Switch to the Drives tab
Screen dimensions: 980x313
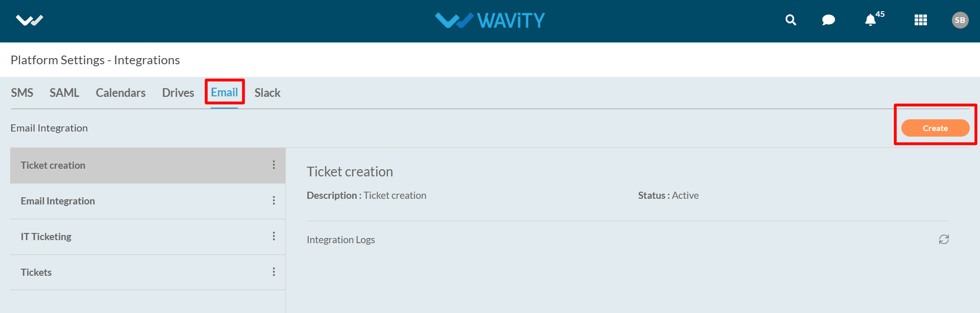tap(178, 93)
